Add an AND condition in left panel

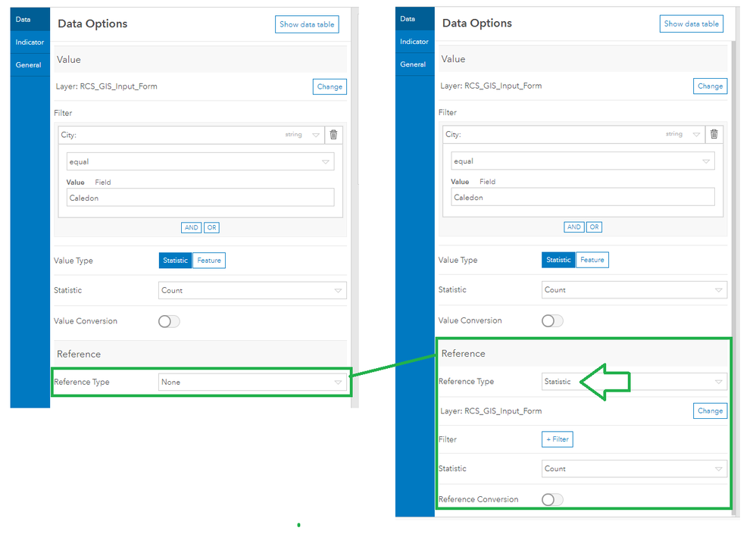click(192, 227)
